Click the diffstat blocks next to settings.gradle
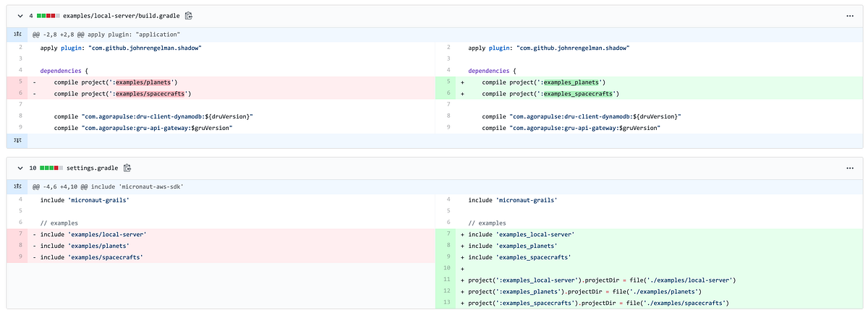868x315 pixels. click(x=52, y=168)
